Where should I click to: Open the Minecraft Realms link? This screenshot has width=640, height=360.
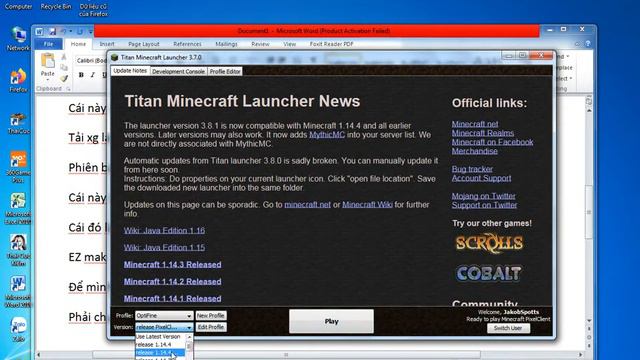pyautogui.click(x=482, y=133)
